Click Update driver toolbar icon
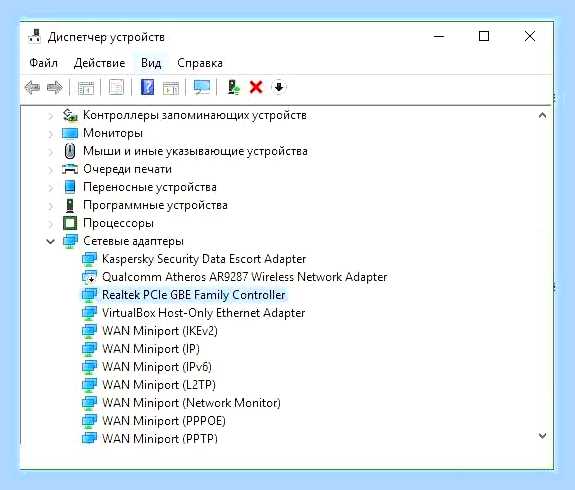This screenshot has width=575, height=490. [x=233, y=88]
